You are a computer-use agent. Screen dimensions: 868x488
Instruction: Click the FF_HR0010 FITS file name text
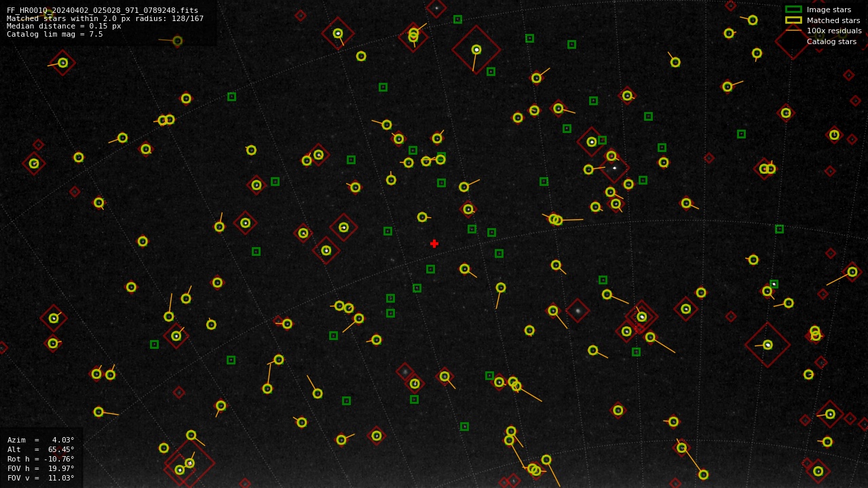pos(102,11)
